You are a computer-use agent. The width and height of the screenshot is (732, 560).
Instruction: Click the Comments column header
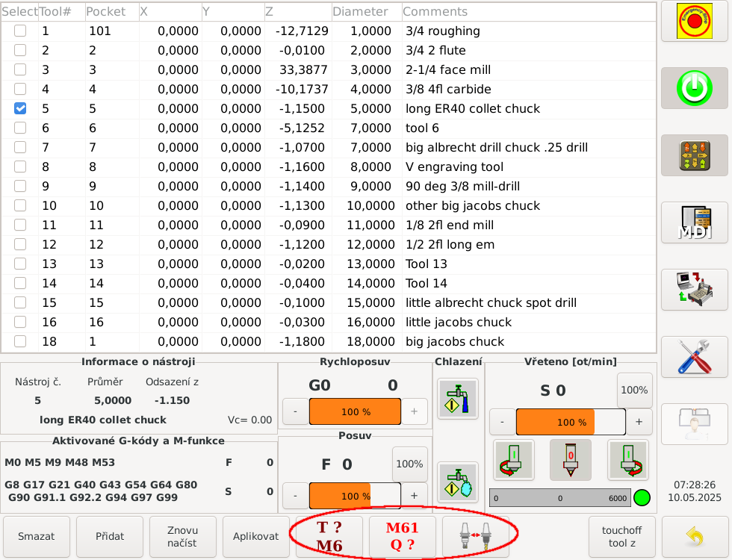(x=435, y=12)
